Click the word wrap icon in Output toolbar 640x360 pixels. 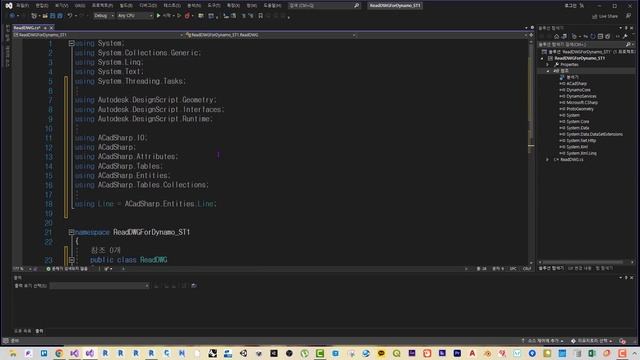[x=194, y=286]
